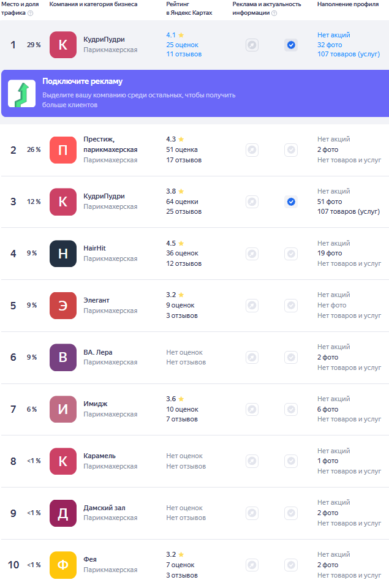Click the grey verified badge in Престиж row
The image size is (389, 588).
click(291, 150)
